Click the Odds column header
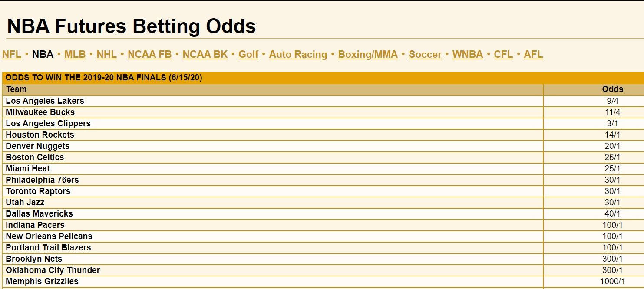 612,89
